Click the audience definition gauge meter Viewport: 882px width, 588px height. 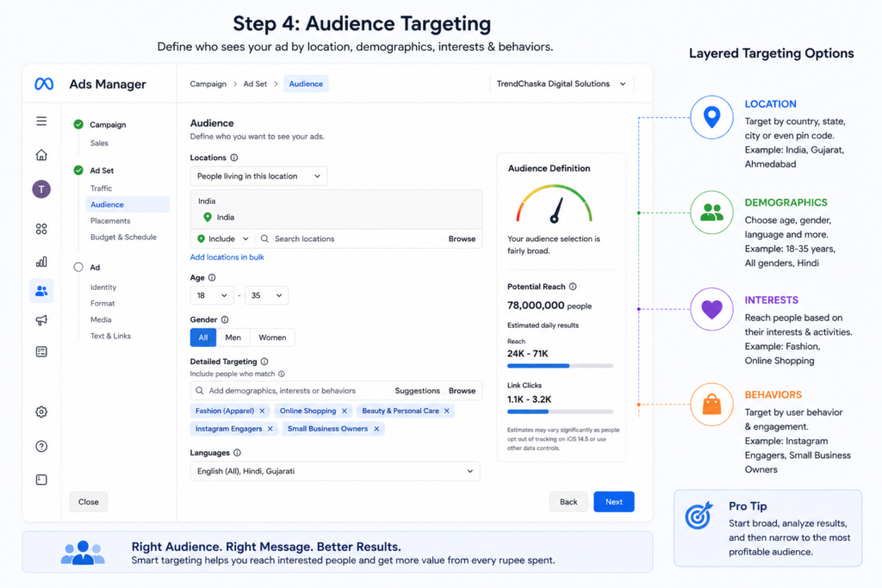[x=555, y=204]
